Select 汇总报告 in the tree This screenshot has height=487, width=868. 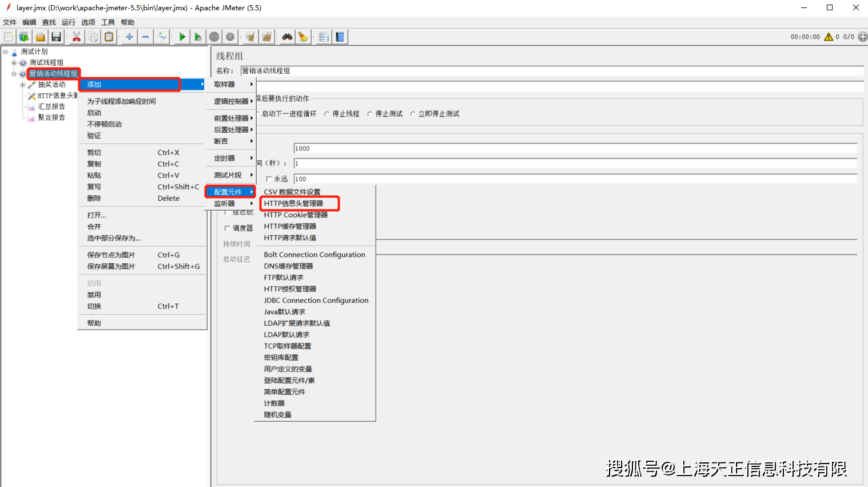click(51, 106)
